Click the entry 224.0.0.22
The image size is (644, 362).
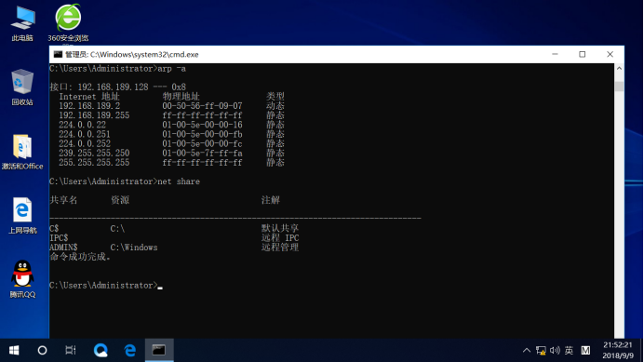coord(82,125)
